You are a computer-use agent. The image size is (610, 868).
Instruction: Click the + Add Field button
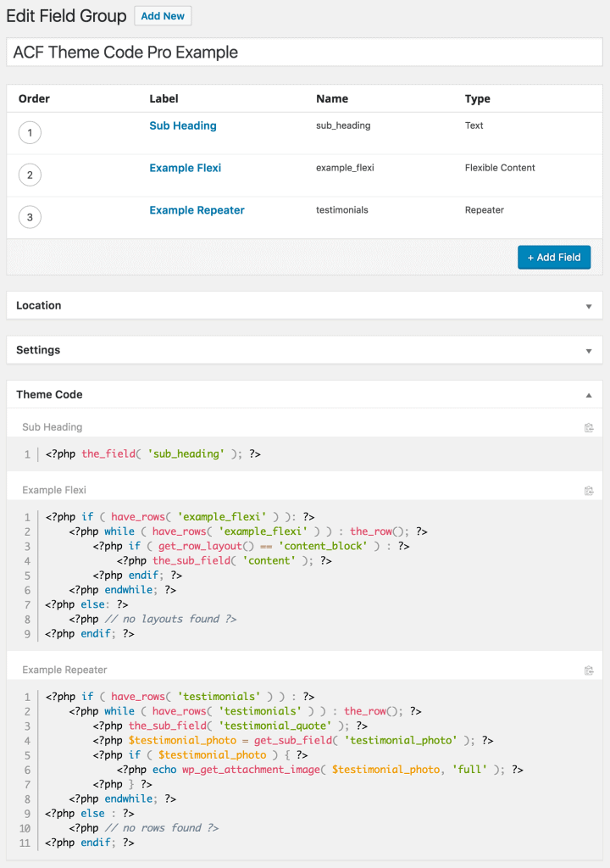[554, 257]
